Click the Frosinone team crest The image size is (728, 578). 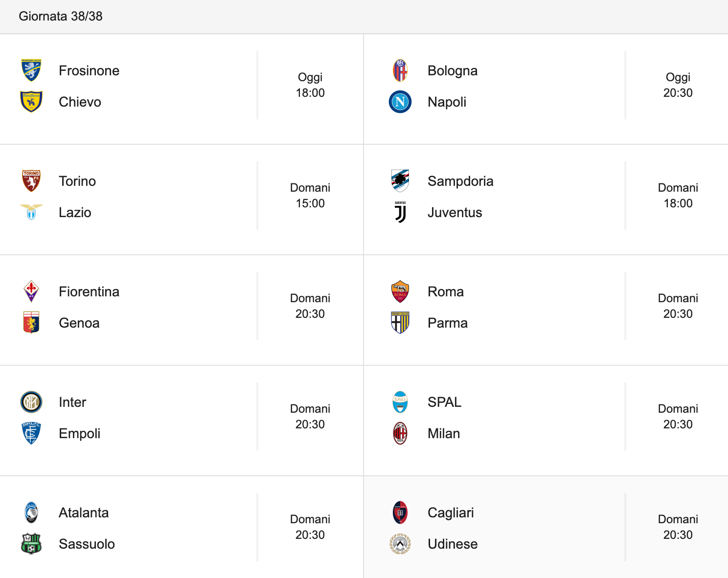click(x=31, y=70)
